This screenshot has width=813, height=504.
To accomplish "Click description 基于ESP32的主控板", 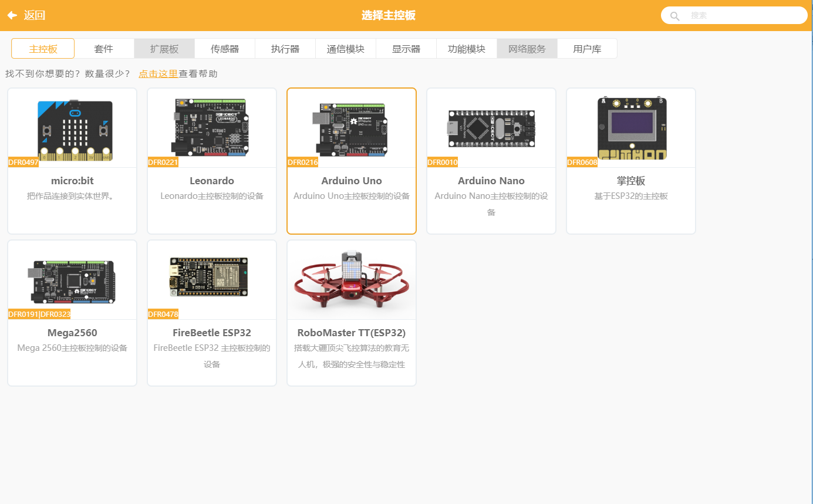I will coord(631,196).
